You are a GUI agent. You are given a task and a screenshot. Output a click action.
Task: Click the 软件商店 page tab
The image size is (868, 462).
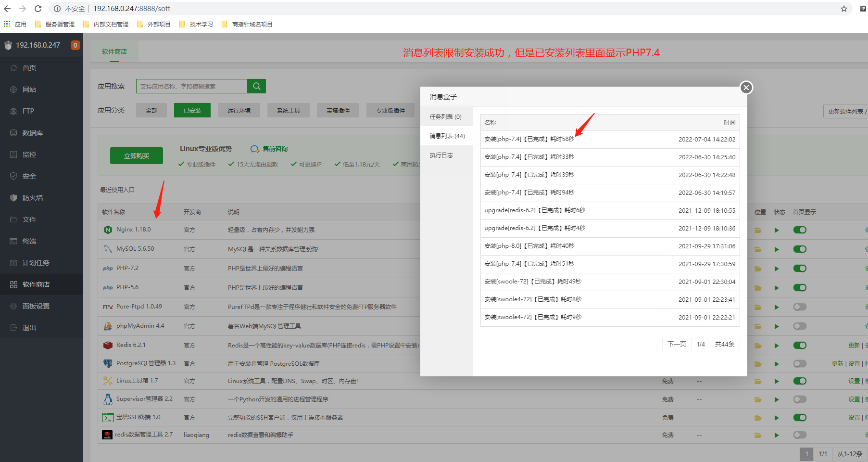114,51
